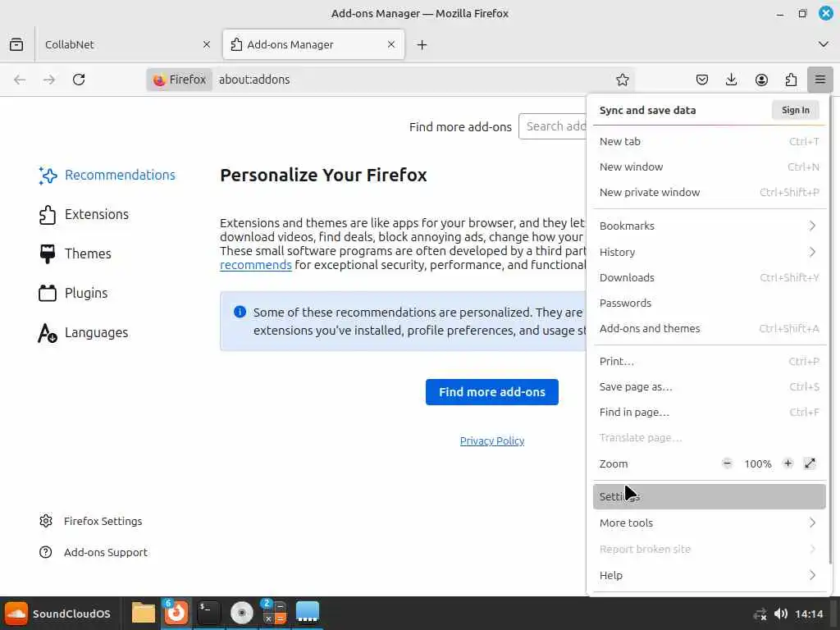Viewport: 840px width, 630px height.
Task: Expand the list all tabs chevron
Action: click(x=824, y=44)
